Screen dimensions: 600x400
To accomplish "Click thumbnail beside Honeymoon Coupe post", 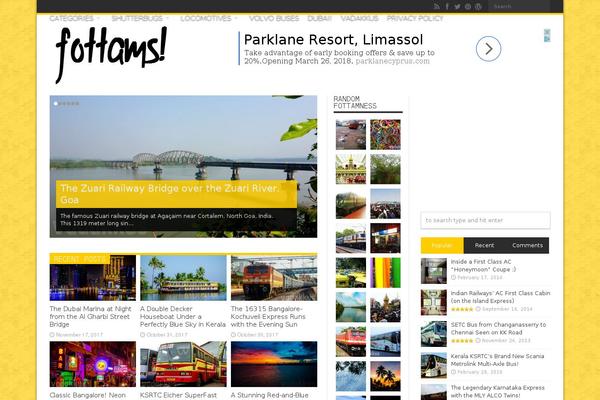I will 434,271.
